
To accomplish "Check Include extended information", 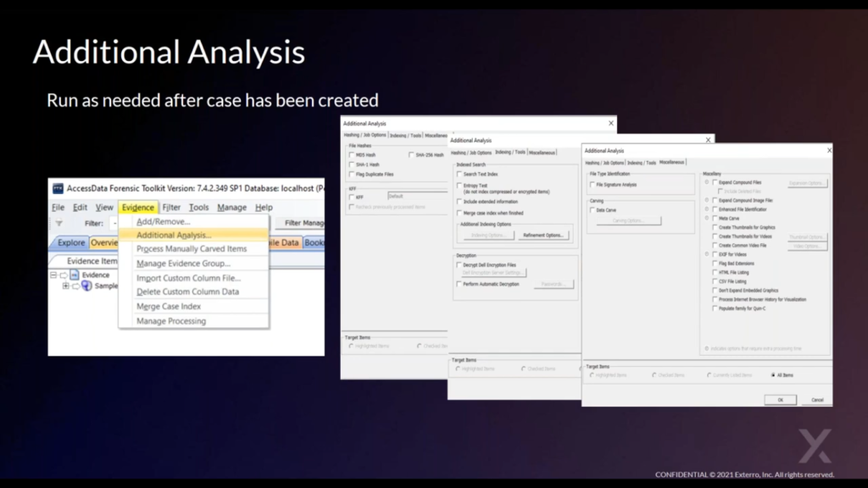I will coord(459,202).
